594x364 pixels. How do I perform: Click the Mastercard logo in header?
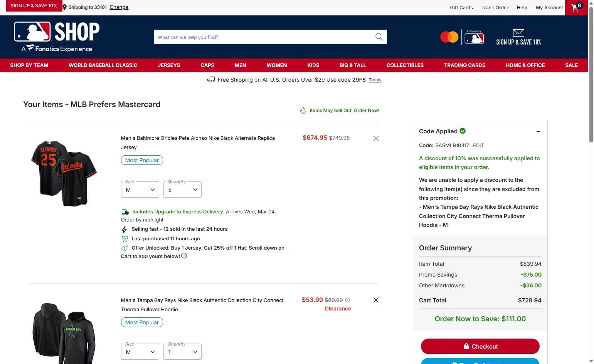pyautogui.click(x=449, y=37)
